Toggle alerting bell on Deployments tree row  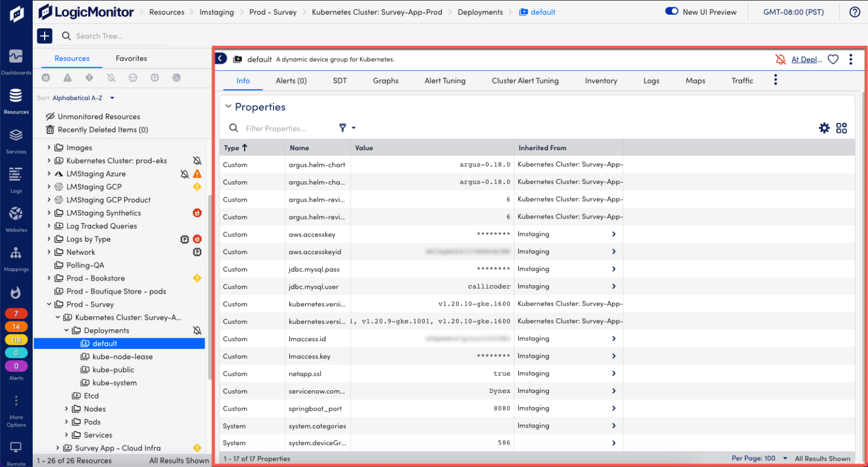click(x=197, y=330)
